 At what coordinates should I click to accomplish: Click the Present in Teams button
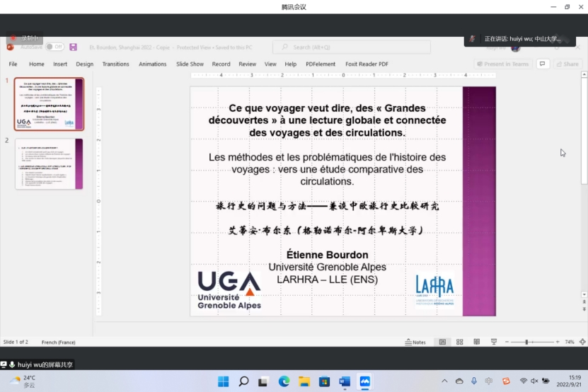point(502,64)
